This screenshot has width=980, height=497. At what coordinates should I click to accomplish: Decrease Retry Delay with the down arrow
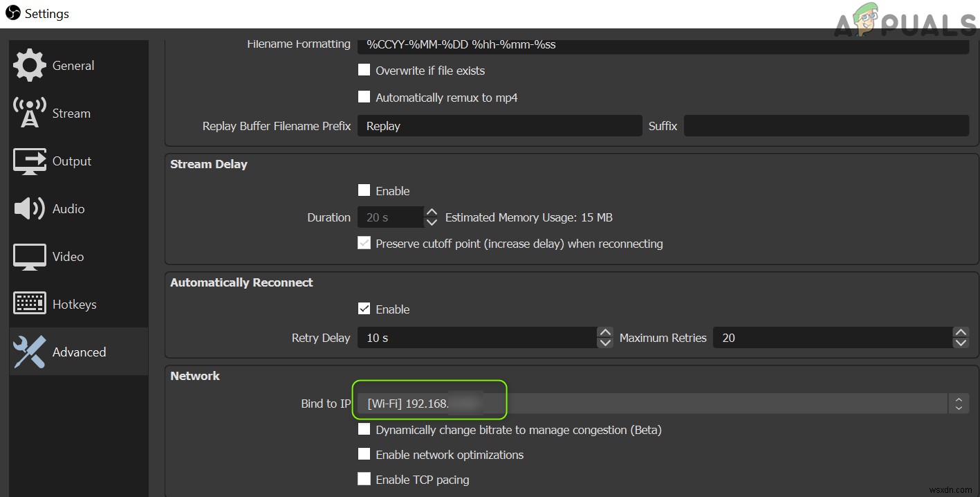[605, 342]
